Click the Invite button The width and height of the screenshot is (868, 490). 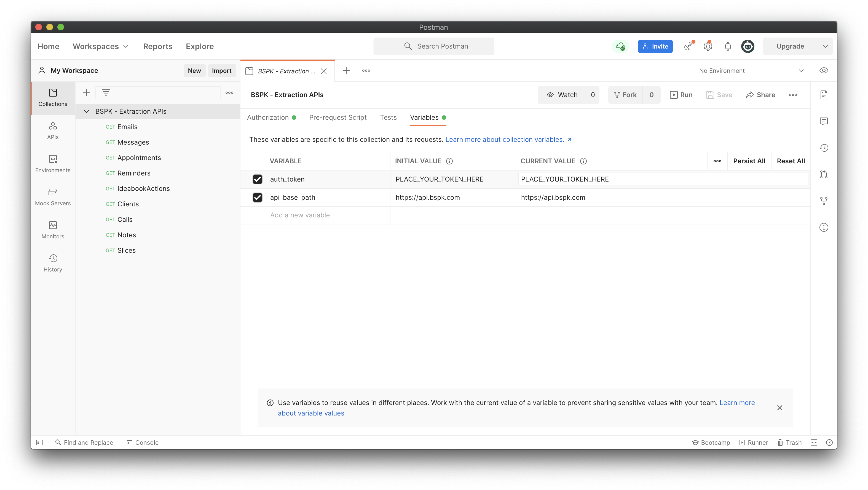pos(655,46)
